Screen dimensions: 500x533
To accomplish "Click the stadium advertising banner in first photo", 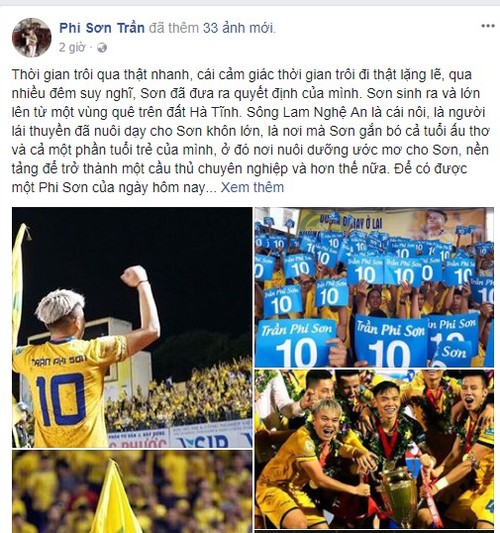I will [x=180, y=435].
